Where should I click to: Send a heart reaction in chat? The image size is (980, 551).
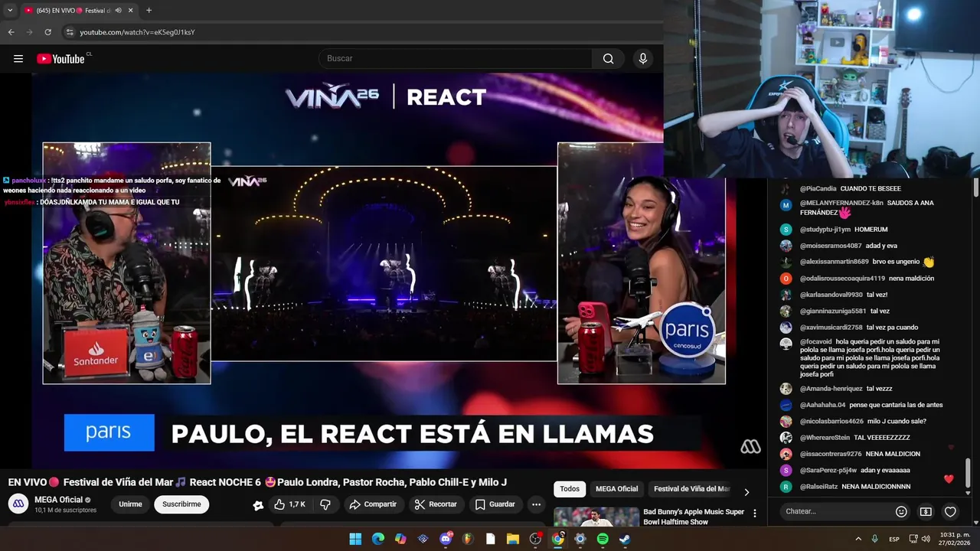pyautogui.click(x=950, y=511)
